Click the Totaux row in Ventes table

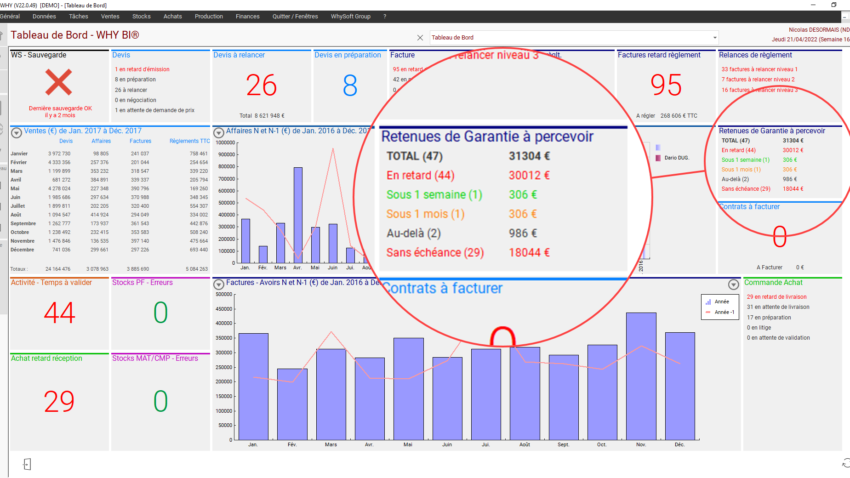[109, 269]
